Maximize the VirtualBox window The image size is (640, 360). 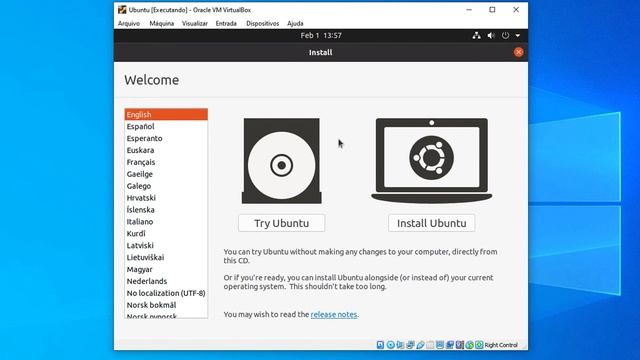[492, 9]
